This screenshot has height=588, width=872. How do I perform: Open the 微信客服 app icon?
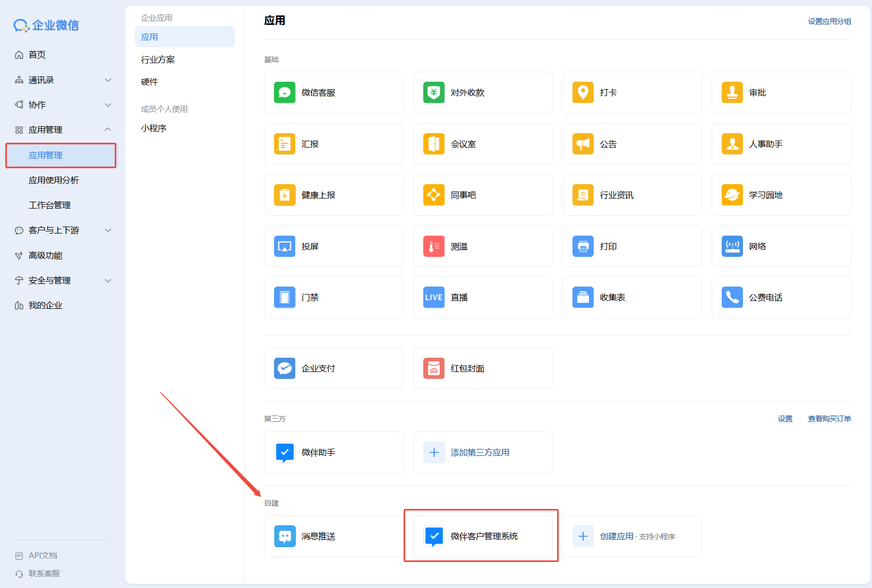(285, 92)
